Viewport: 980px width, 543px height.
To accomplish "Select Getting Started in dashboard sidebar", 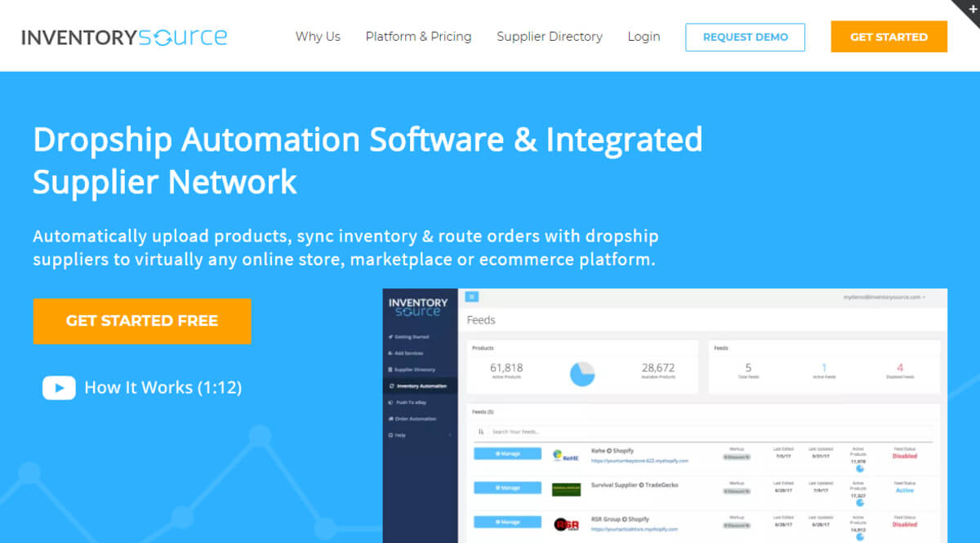I will click(x=411, y=336).
